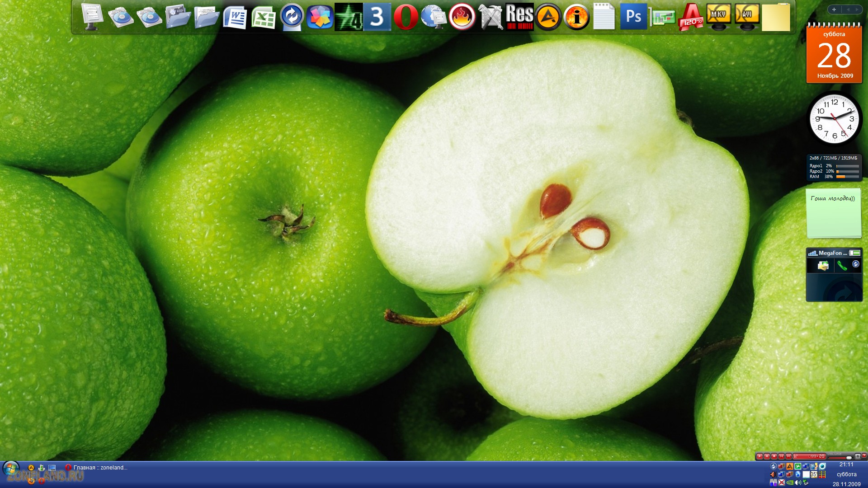This screenshot has width=868, height=488.
Task: Open the yellow folder in the dock
Action: click(776, 17)
